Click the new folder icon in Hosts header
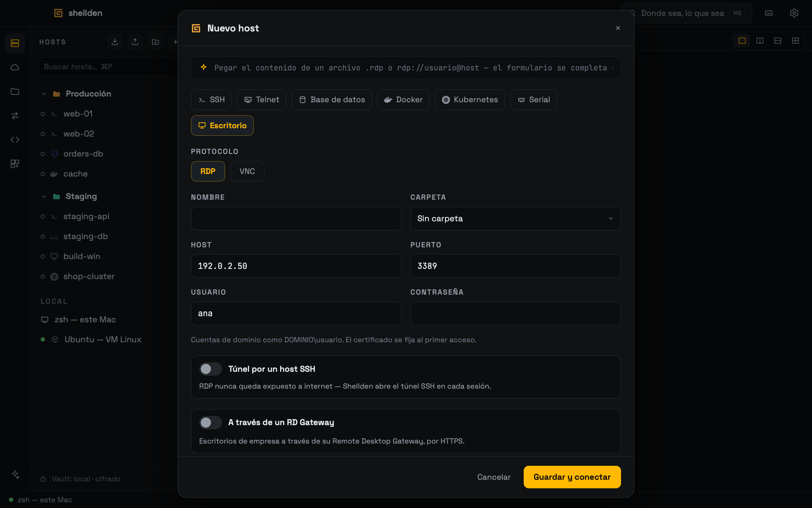 (x=155, y=42)
